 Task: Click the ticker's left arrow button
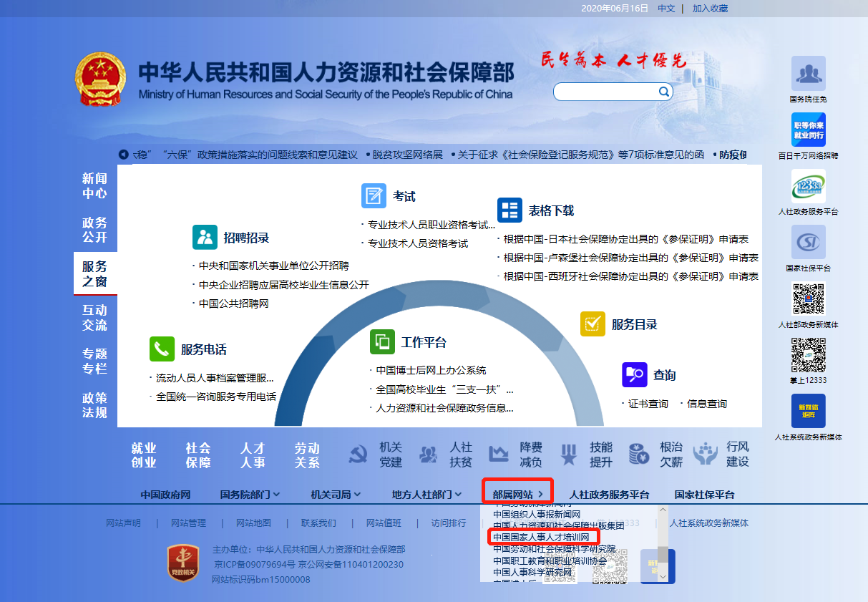coord(124,155)
